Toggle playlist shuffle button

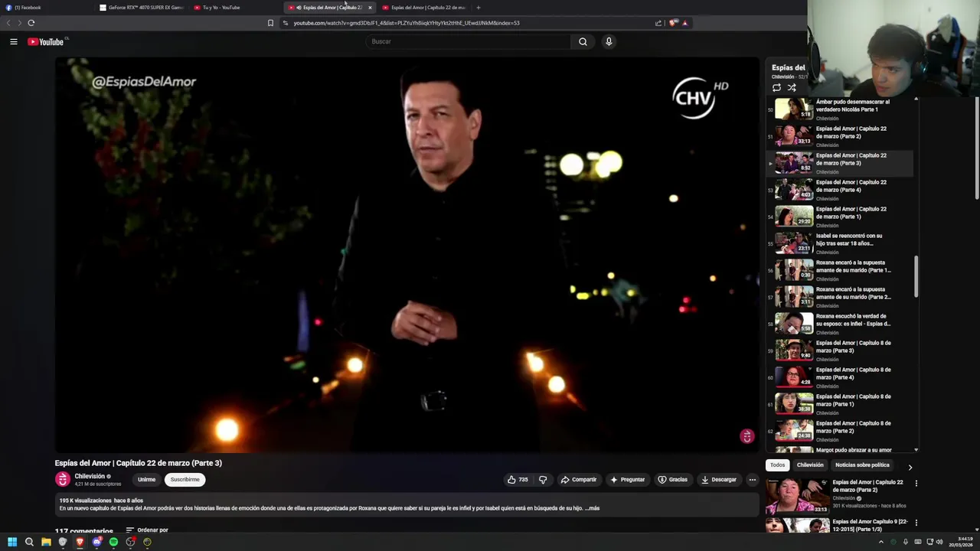tap(792, 88)
